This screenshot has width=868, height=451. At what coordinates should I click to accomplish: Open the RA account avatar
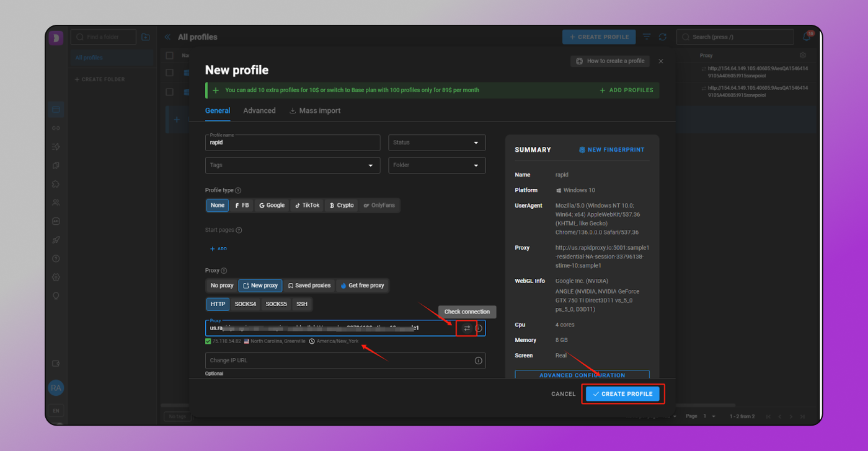pyautogui.click(x=56, y=388)
